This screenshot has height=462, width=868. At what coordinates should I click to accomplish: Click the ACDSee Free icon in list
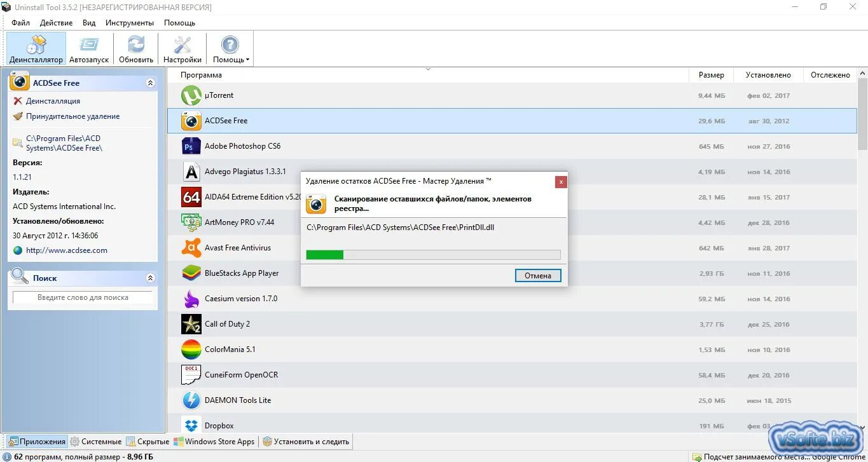pos(191,121)
